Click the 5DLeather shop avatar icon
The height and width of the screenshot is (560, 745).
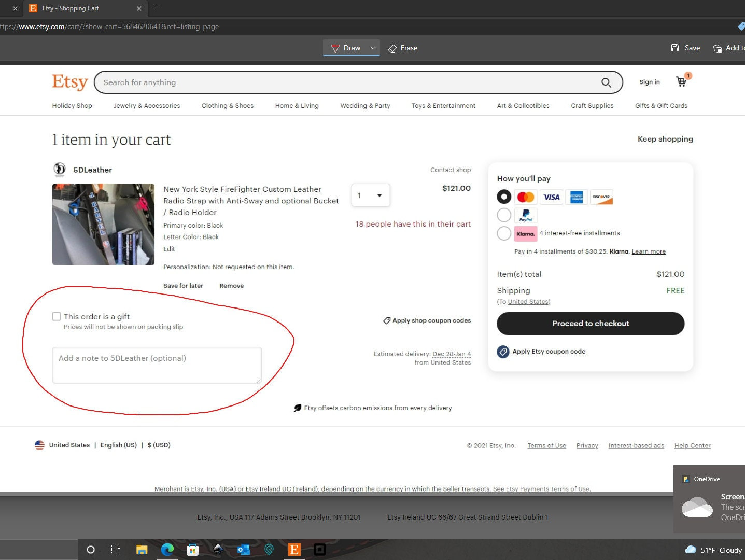pyautogui.click(x=60, y=170)
